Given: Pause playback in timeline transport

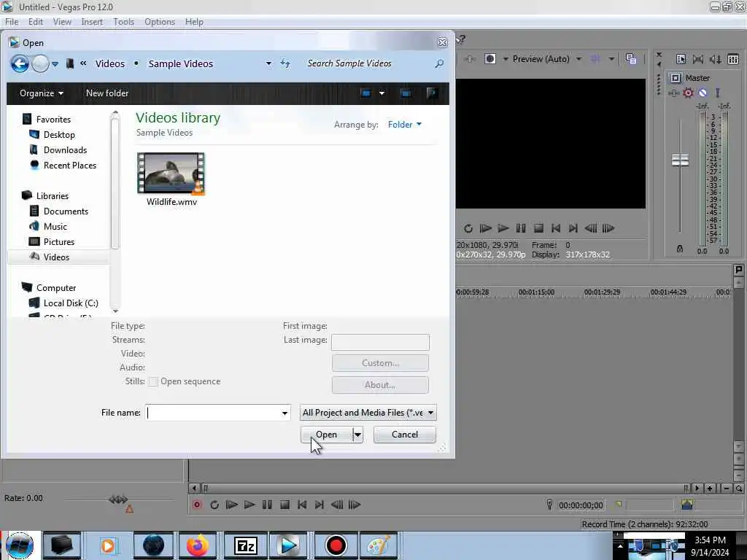Looking at the screenshot, I should (x=267, y=505).
